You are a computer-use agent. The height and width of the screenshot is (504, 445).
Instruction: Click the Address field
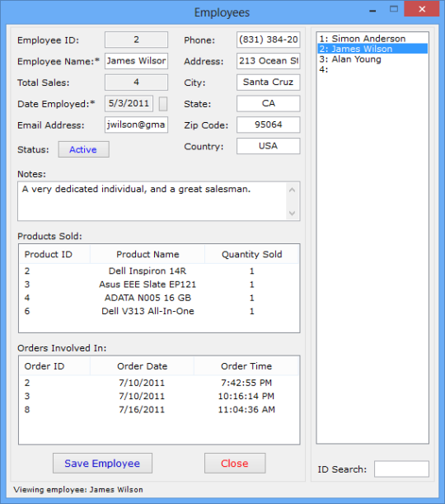pos(269,61)
